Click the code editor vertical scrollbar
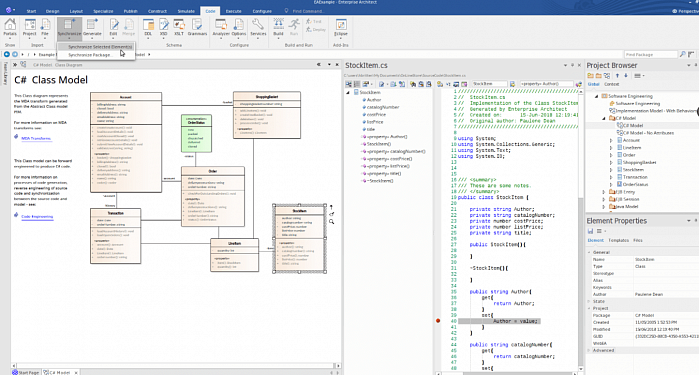Screen dimensions: 699x375 [x=580, y=230]
